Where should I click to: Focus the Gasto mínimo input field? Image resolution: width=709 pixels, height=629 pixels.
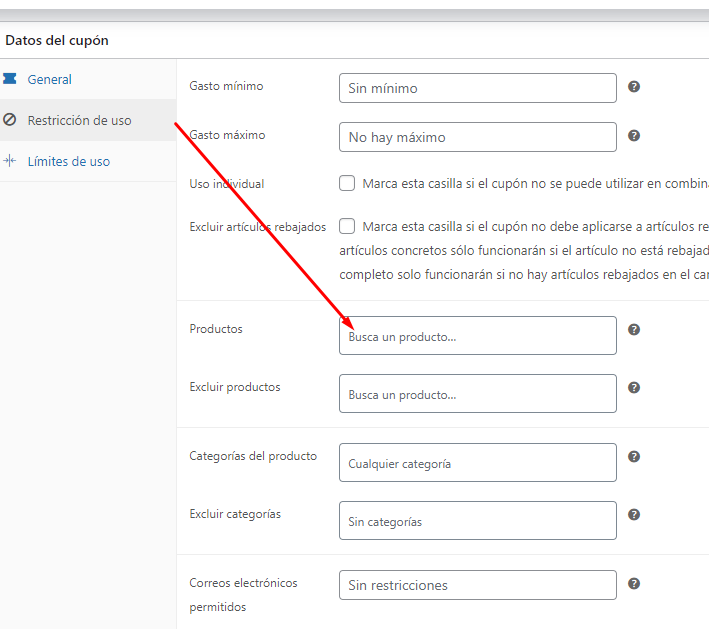coord(477,88)
